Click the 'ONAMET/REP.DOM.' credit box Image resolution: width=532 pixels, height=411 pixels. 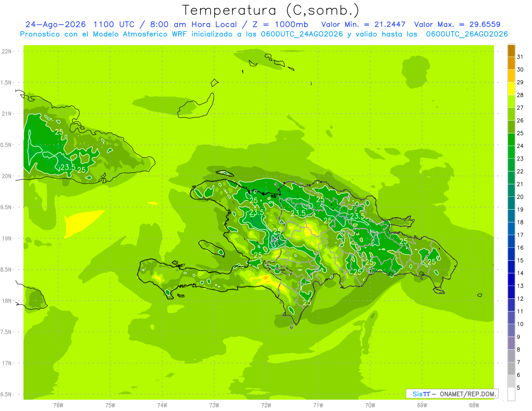click(x=452, y=394)
